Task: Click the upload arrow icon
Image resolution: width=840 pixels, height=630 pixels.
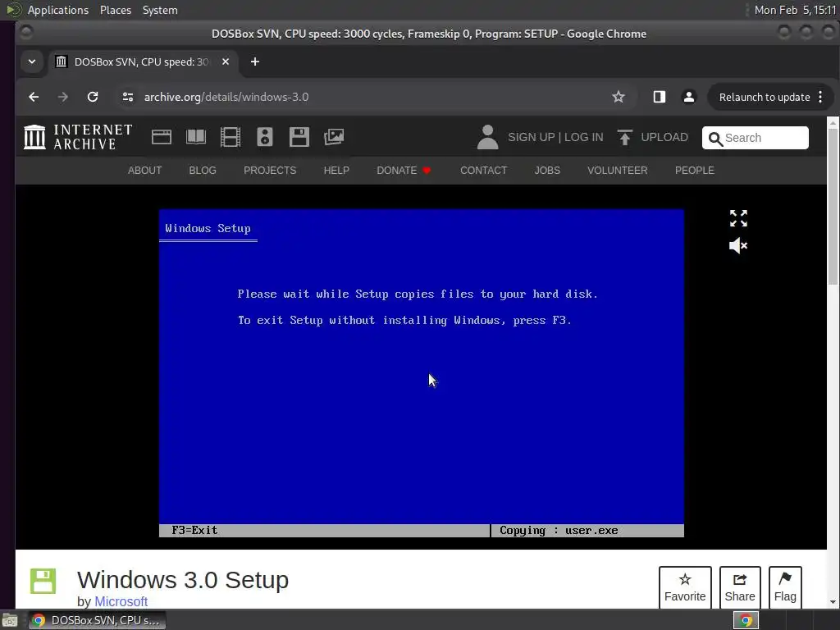Action: [x=624, y=137]
